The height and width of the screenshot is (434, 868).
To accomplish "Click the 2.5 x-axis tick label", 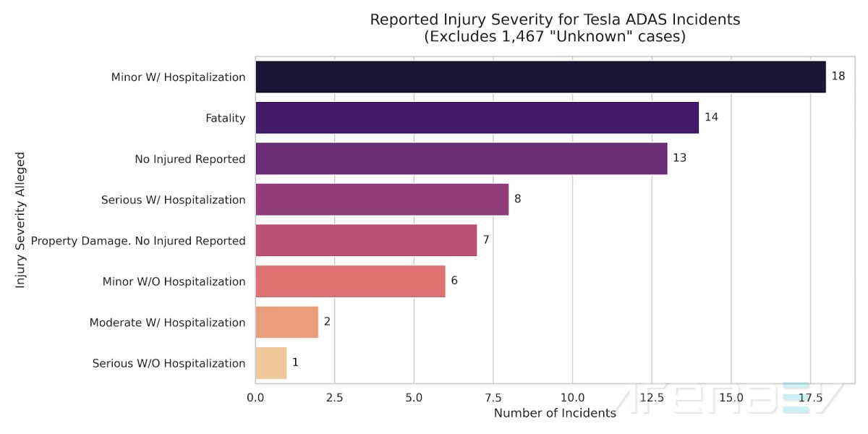I will pos(334,397).
